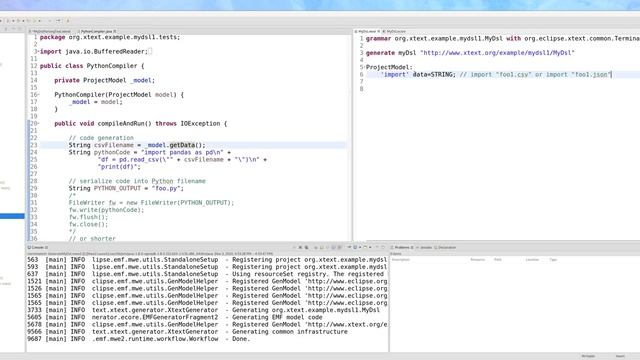Sort Problems by the Path column
The image size is (640, 360).
(x=498, y=260)
